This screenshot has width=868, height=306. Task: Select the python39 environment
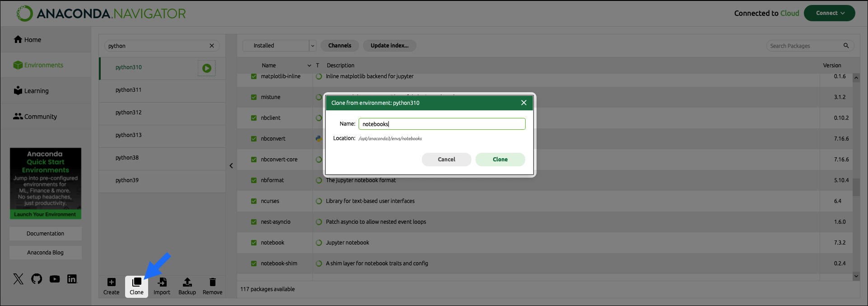coord(162,180)
